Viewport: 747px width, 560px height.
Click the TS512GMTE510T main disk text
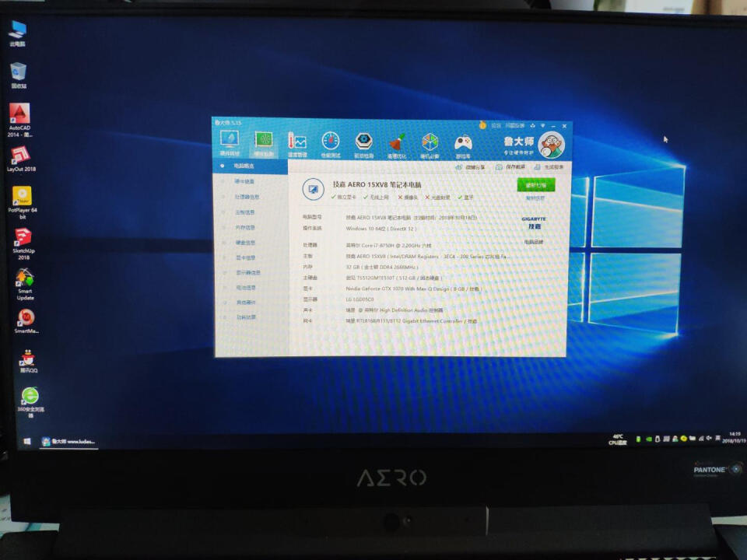pos(394,278)
